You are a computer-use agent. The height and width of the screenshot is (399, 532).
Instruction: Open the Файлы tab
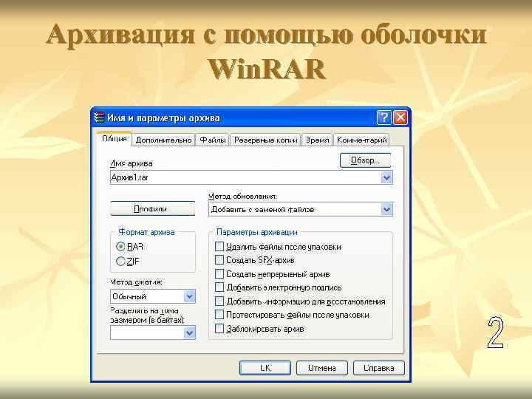[213, 140]
